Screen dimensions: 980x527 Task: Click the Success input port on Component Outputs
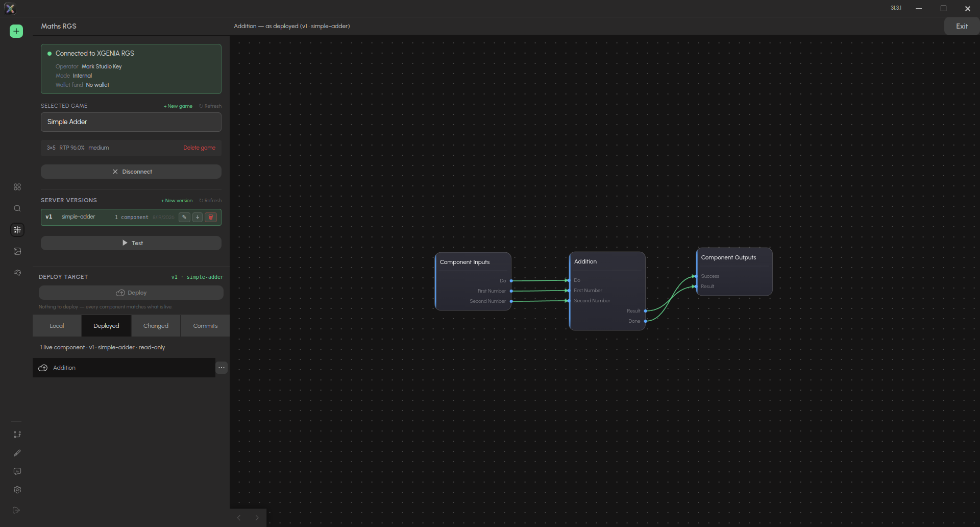coord(696,276)
